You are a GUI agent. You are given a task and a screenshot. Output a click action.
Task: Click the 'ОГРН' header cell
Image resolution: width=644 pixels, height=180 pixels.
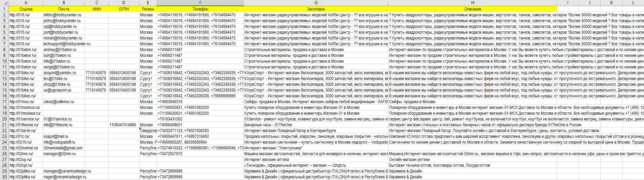point(124,9)
